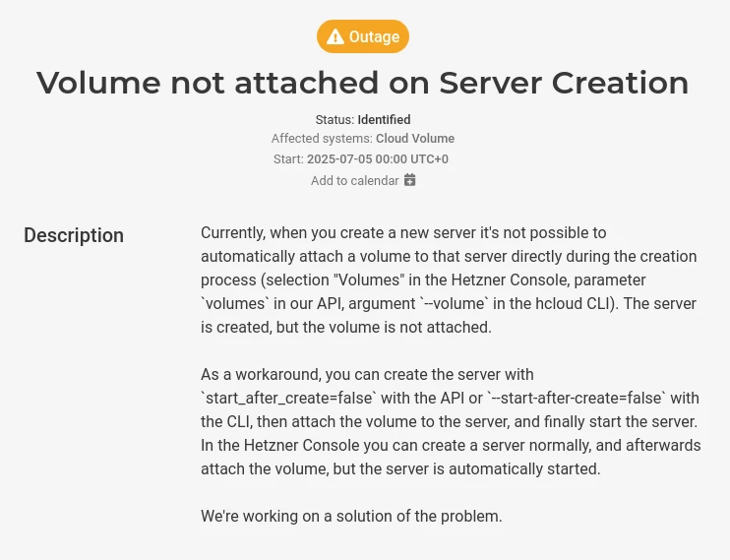
Task: Click the paragraph beginning 'Currently, when you create'
Action: pyautogui.click(x=450, y=280)
